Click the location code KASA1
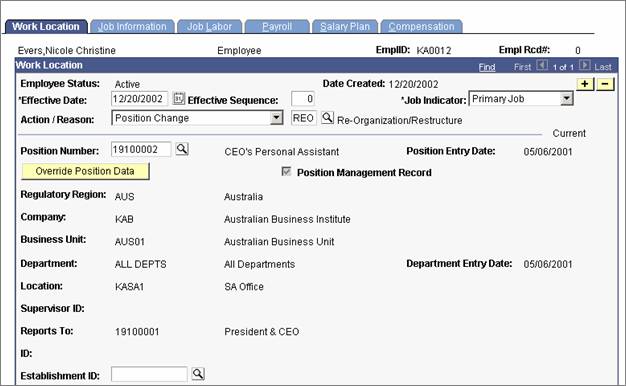 tap(129, 287)
